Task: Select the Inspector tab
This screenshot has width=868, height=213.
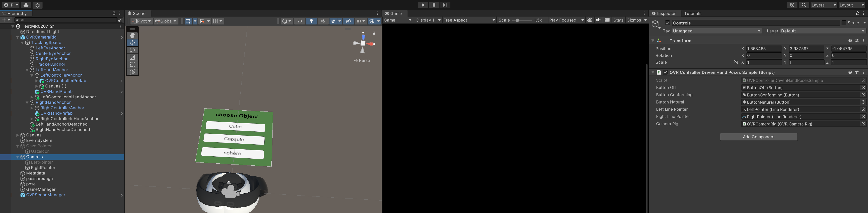Action: click(x=664, y=14)
